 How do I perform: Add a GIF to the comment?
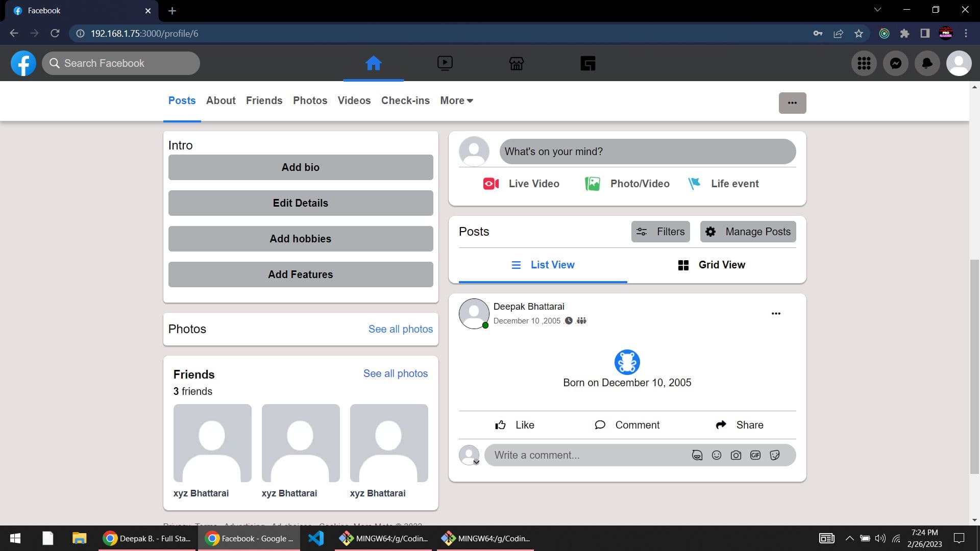tap(755, 455)
